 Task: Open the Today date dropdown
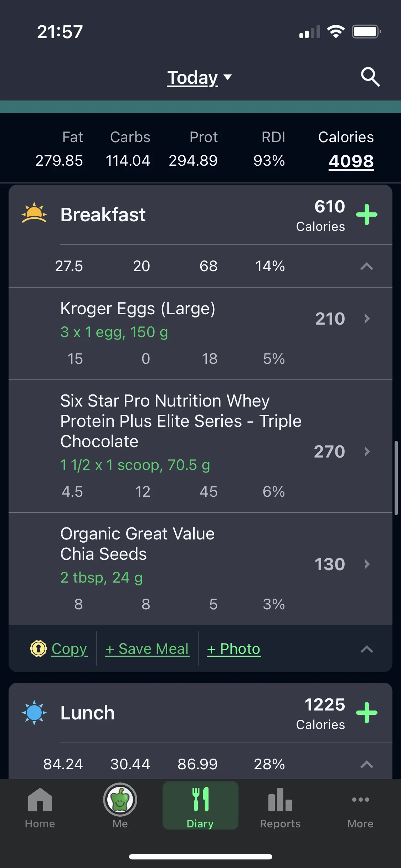(200, 77)
